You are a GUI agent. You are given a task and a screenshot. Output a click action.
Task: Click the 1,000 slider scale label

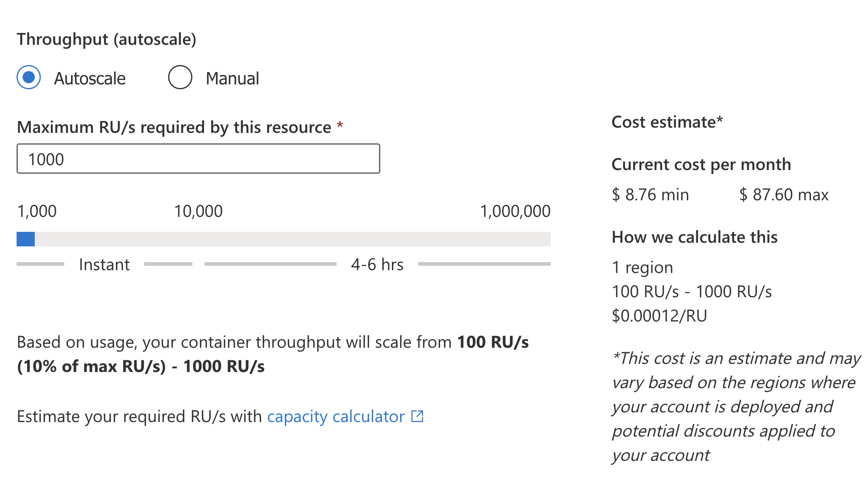pyautogui.click(x=37, y=211)
